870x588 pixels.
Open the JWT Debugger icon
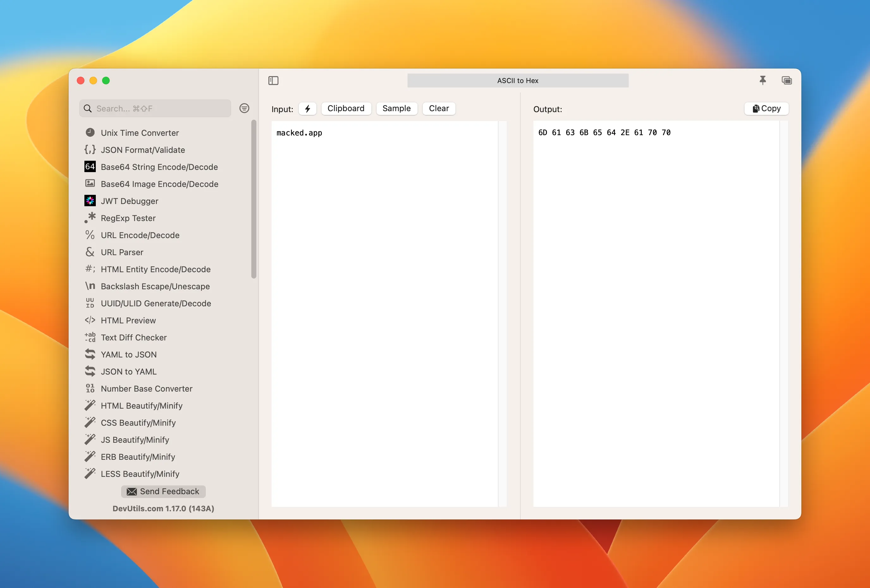pyautogui.click(x=90, y=201)
